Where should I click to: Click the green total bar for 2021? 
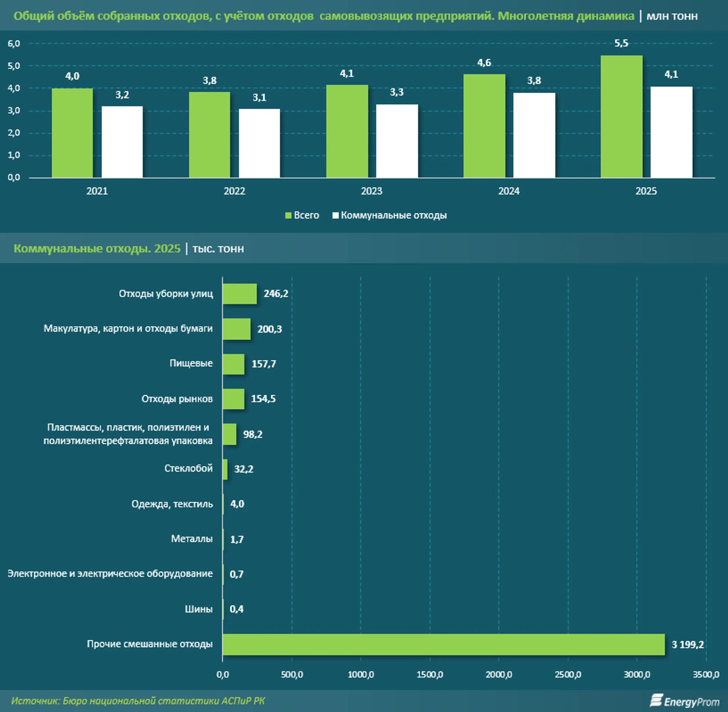coord(72,133)
